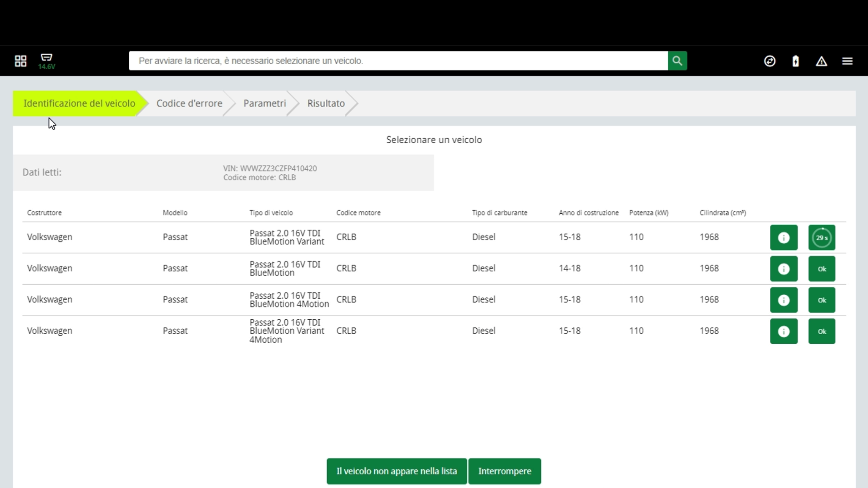The image size is (868, 488).
Task: Go to Parametri step
Action: click(265, 103)
